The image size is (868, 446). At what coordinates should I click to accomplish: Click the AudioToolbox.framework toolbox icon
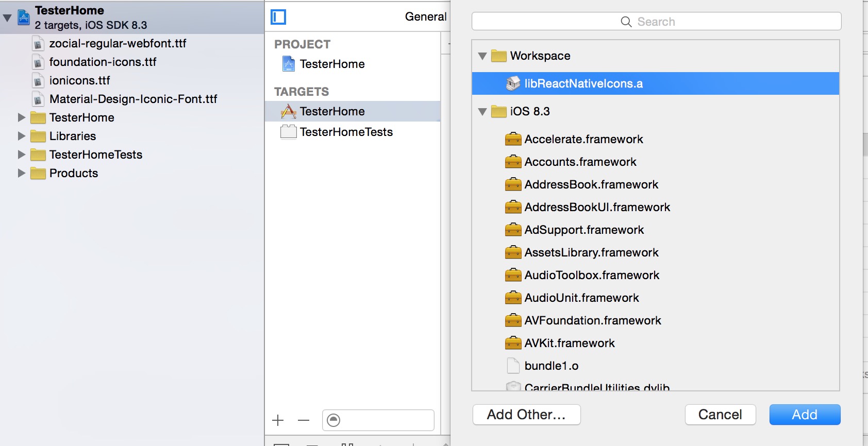click(x=513, y=275)
